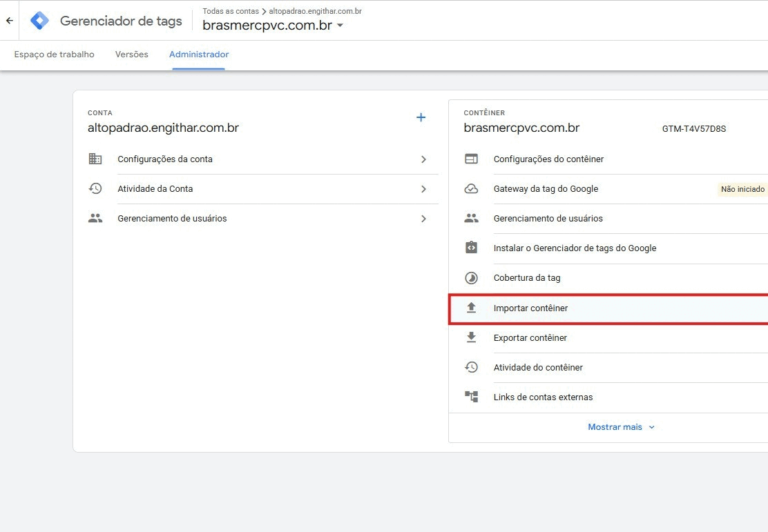Click the Cobertura da tag icon
Image resolution: width=768 pixels, height=532 pixels.
[472, 278]
